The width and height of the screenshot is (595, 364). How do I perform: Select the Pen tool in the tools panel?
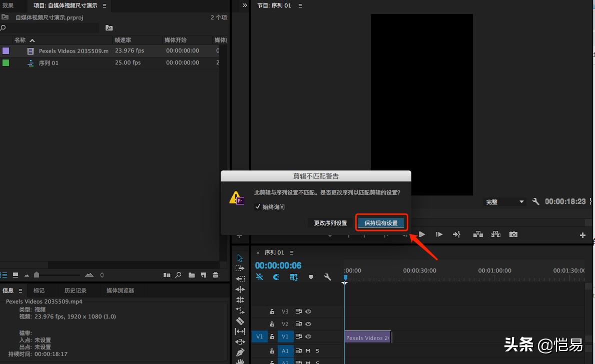point(240,351)
